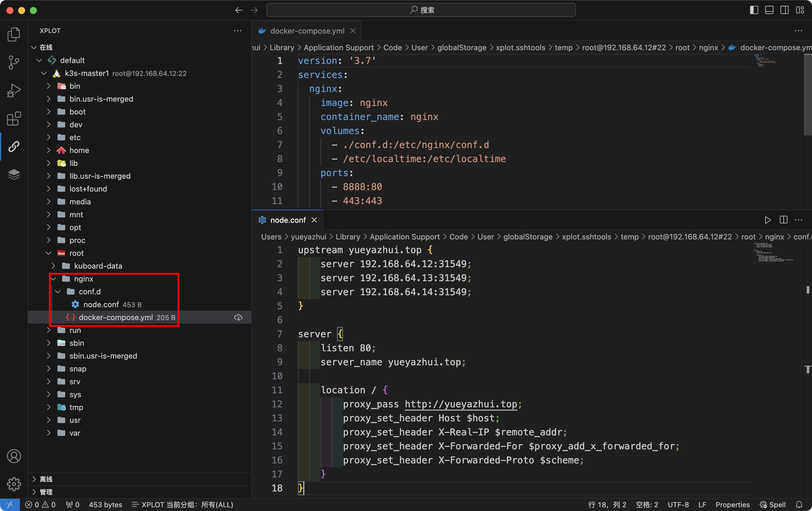The height and width of the screenshot is (511, 812).
Task: Go forward with the navigation arrow
Action: click(254, 10)
